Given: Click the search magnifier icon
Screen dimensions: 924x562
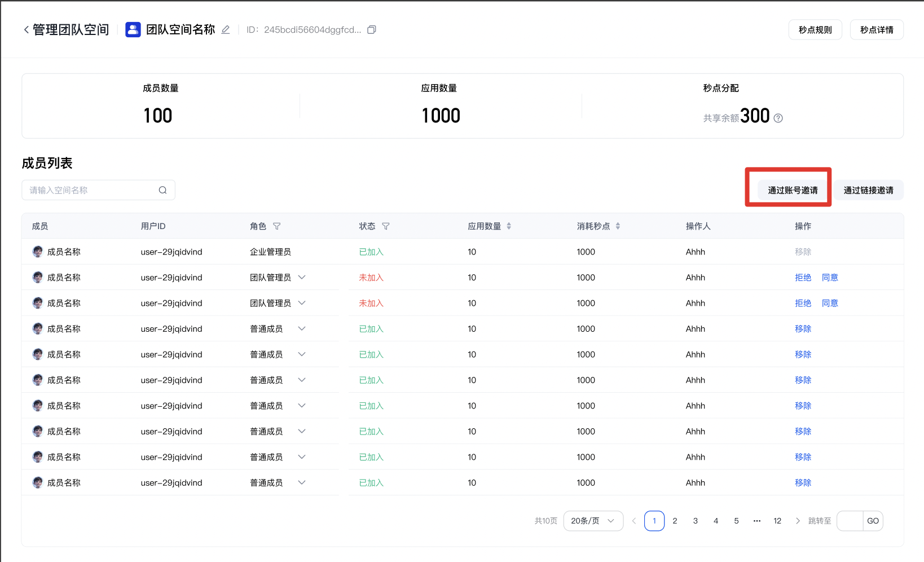Looking at the screenshot, I should [162, 190].
